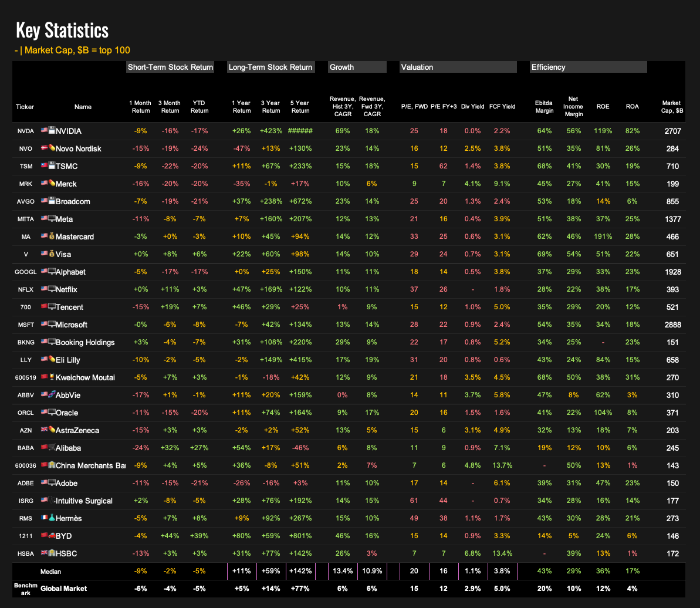Click the P/E, FWD column header
Screen dimensions: 700x608
coord(414,107)
